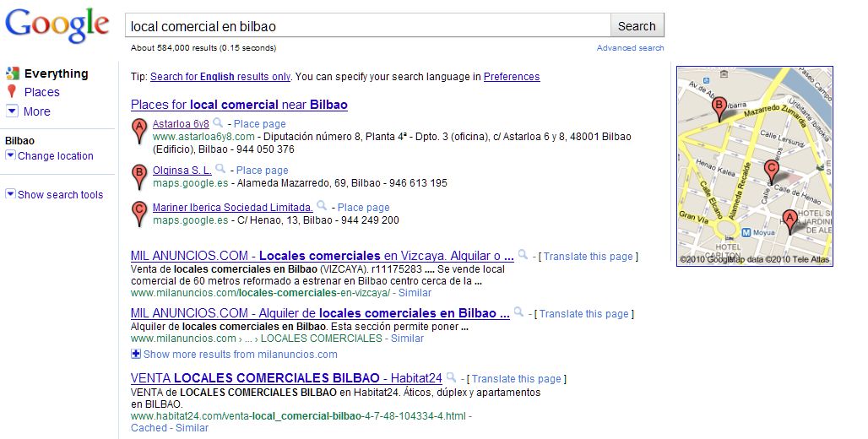Click Show search tools link

click(60, 195)
